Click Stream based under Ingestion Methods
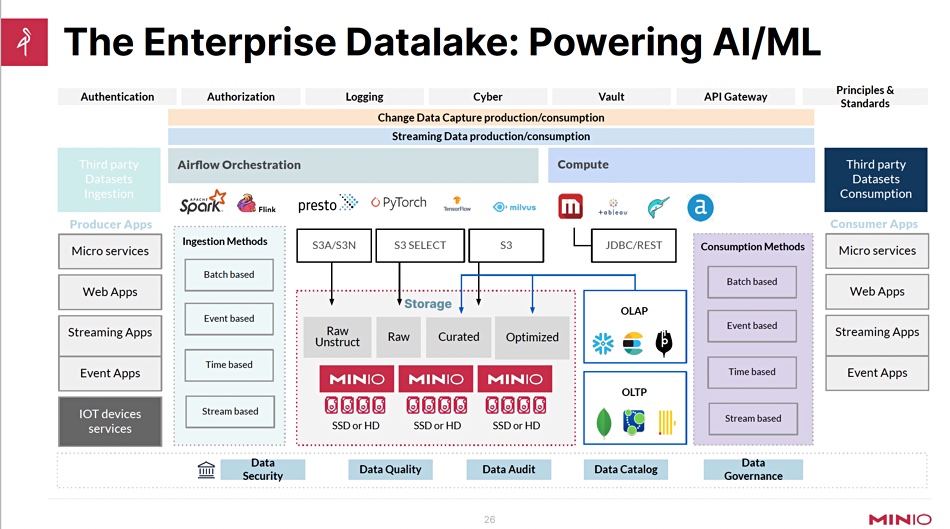Screen dimensions: 950x529 230,411
